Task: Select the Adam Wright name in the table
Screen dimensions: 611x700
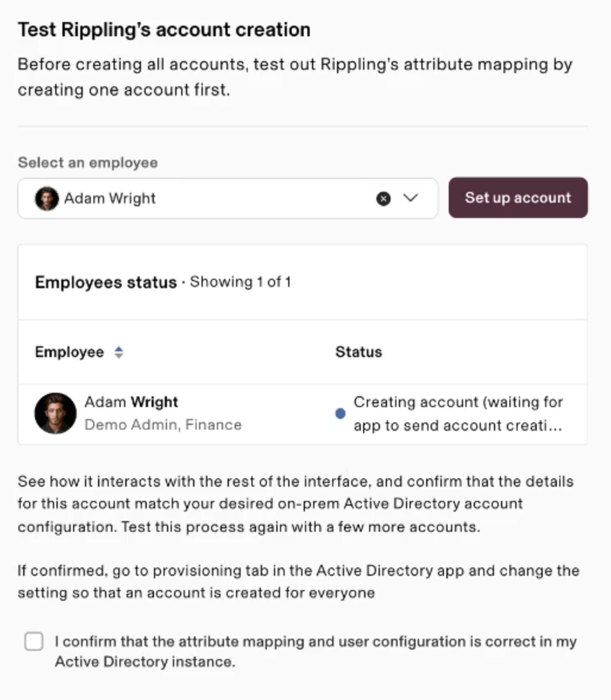Action: point(131,402)
